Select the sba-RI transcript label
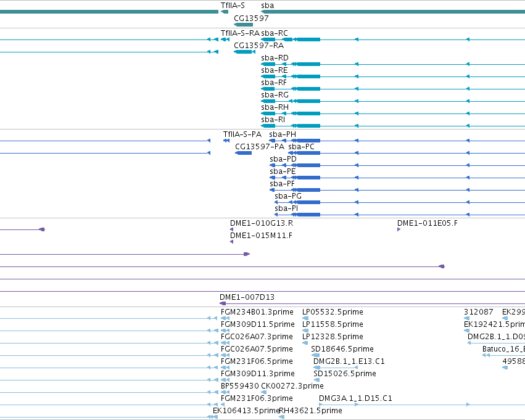This screenshot has width=525, height=420. pos(273,120)
